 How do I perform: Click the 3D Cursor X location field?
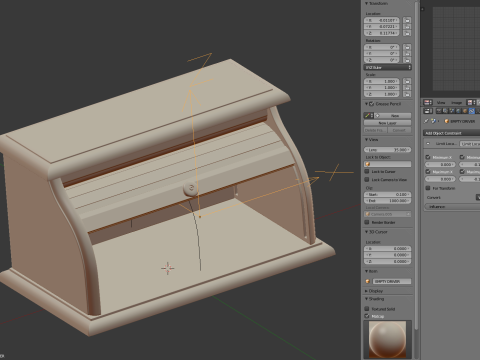[x=388, y=249]
